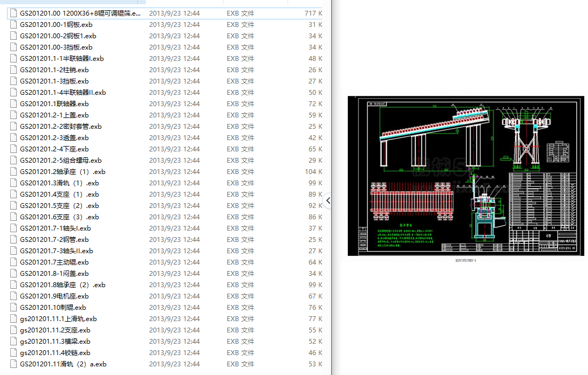The height and width of the screenshot is (375, 588).
Task: Click the file icon next to GS201201.1-2柱销.exb
Action: 14,70
